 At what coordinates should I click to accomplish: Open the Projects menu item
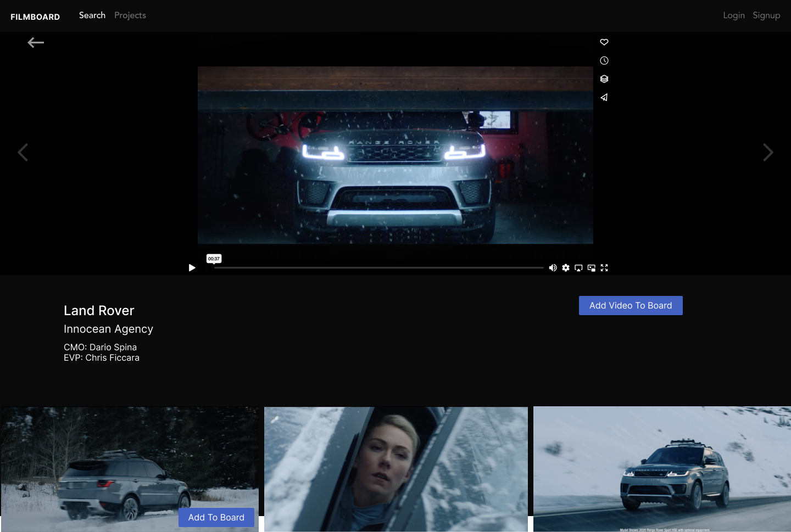coord(130,15)
